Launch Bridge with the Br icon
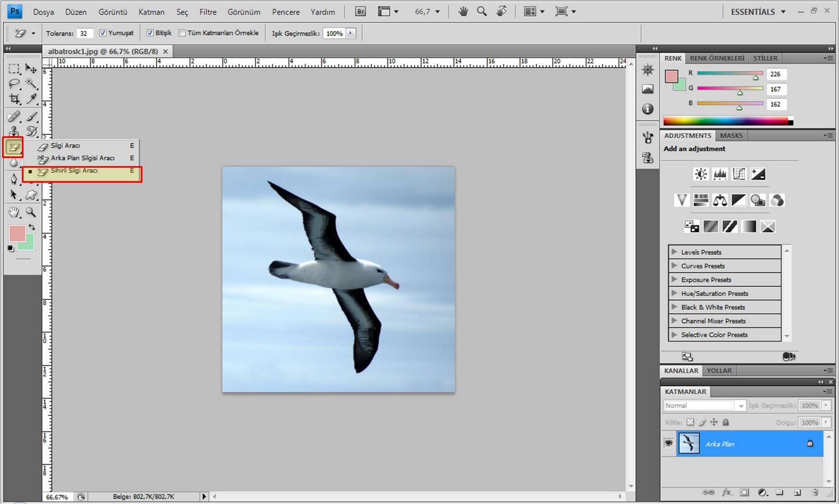The width and height of the screenshot is (839, 504). [x=361, y=12]
